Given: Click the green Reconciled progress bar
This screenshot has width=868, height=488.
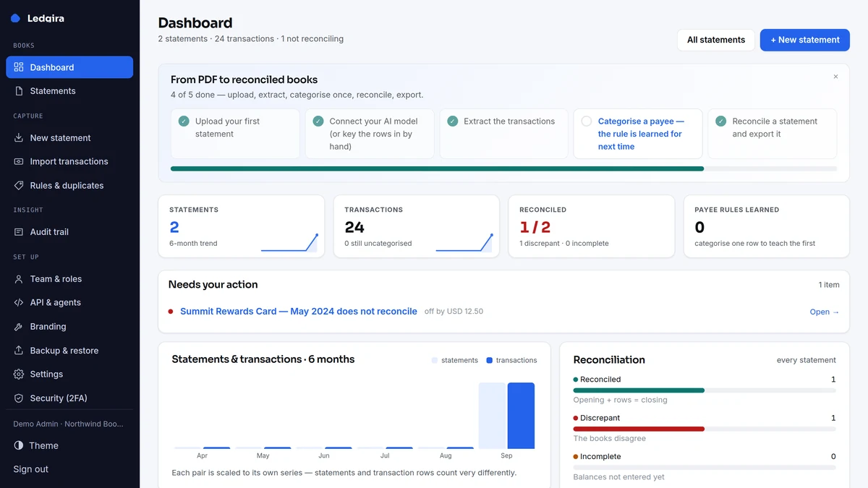Looking at the screenshot, I should 639,390.
